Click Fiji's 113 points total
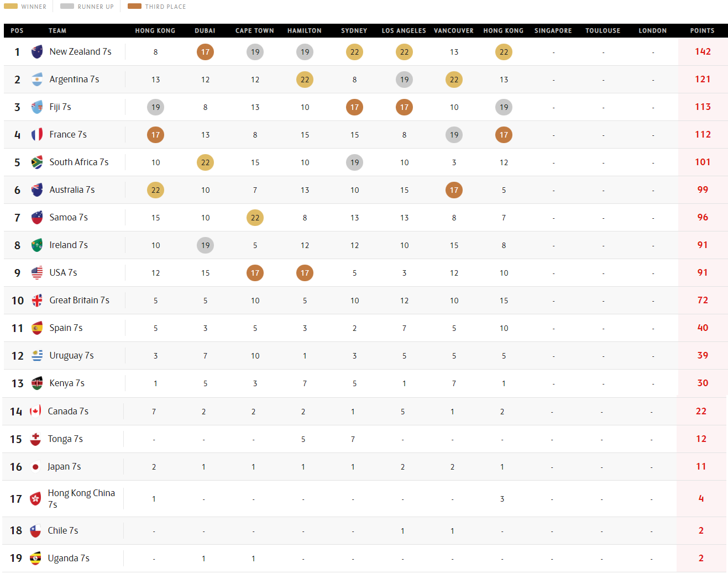This screenshot has height=574, width=728. 703,107
